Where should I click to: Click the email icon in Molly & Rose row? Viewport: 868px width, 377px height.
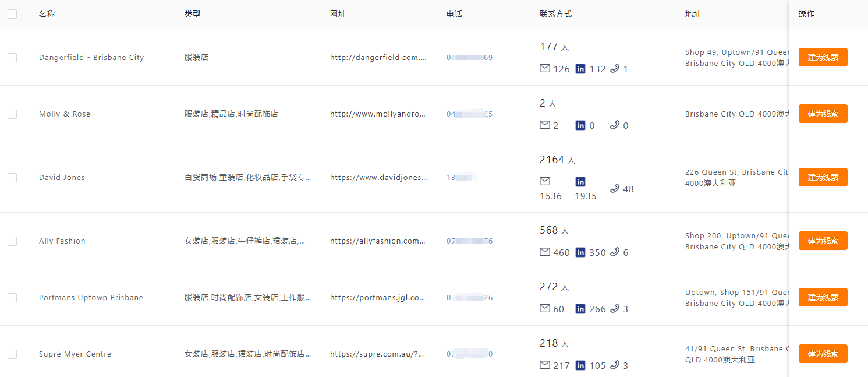(545, 125)
